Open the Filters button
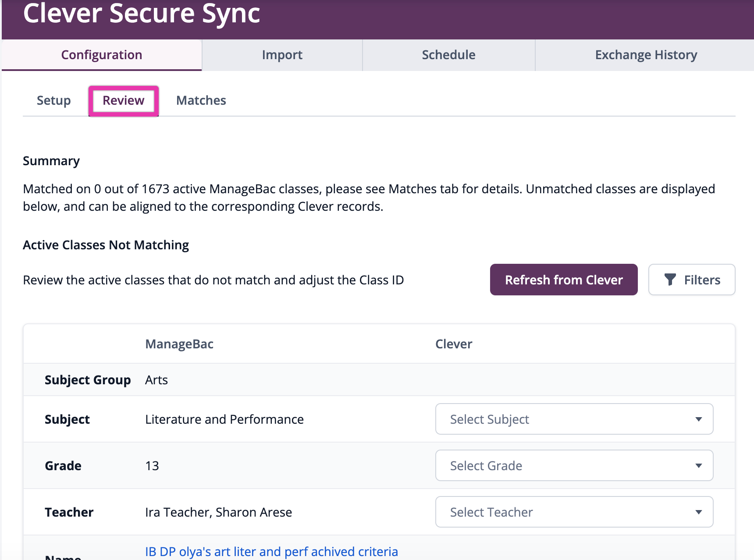The image size is (754, 560). click(692, 280)
